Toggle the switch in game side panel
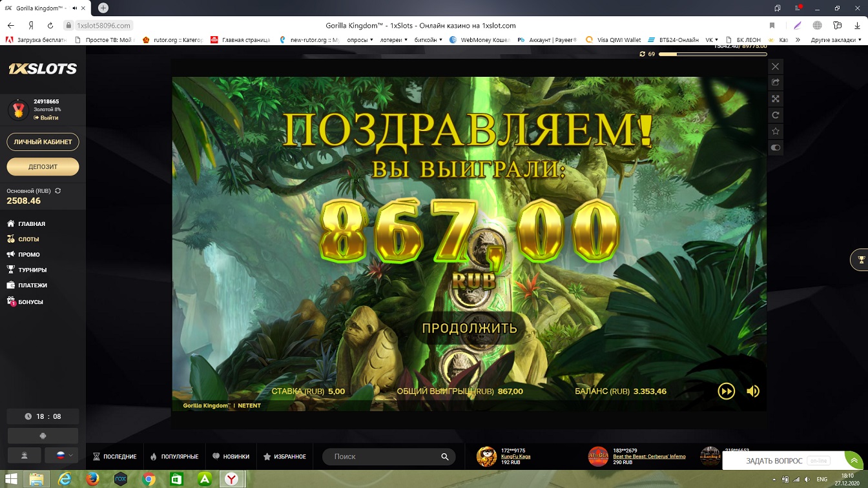 [776, 148]
